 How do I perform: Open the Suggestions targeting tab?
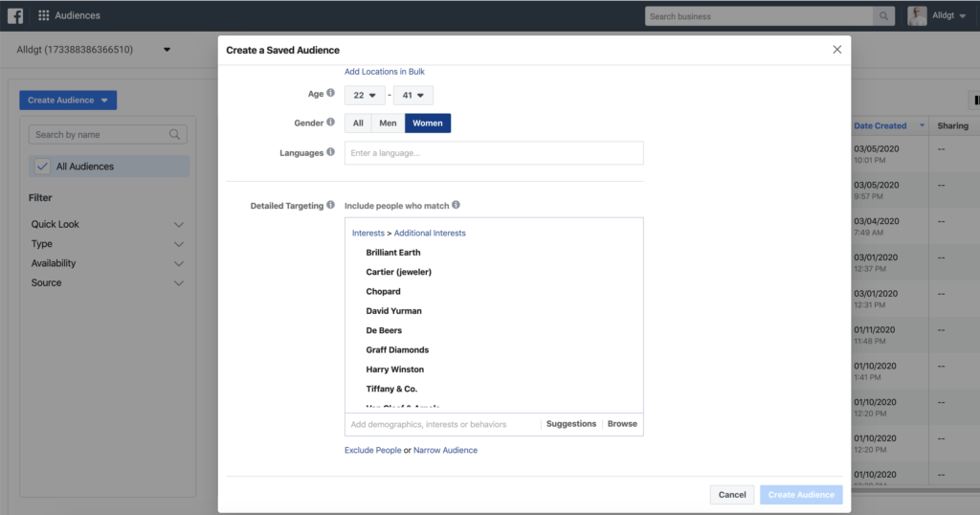pyautogui.click(x=571, y=424)
